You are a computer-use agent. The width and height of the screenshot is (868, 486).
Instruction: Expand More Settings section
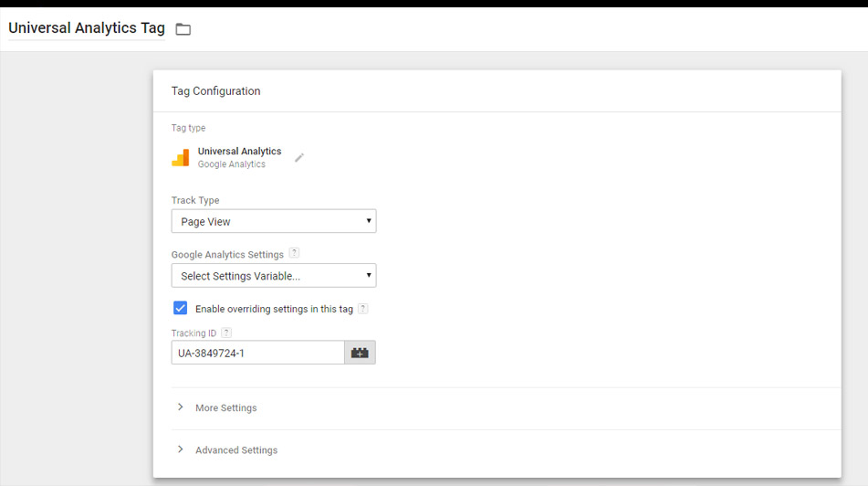coord(225,407)
